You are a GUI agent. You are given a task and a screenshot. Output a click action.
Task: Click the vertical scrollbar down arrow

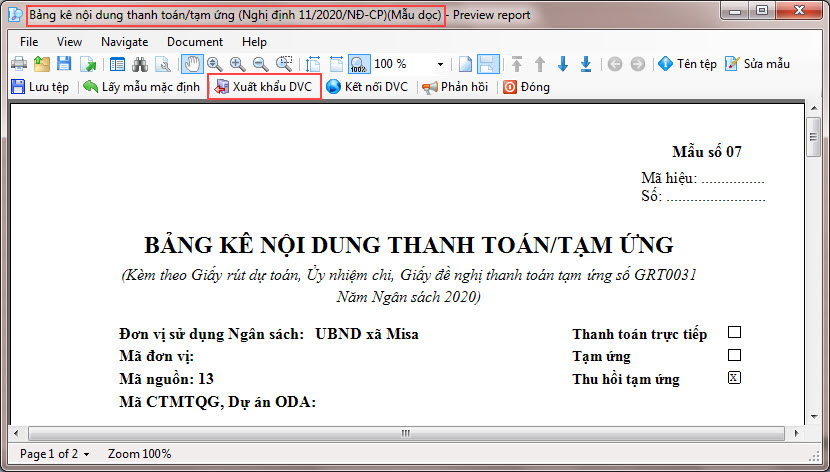point(814,416)
